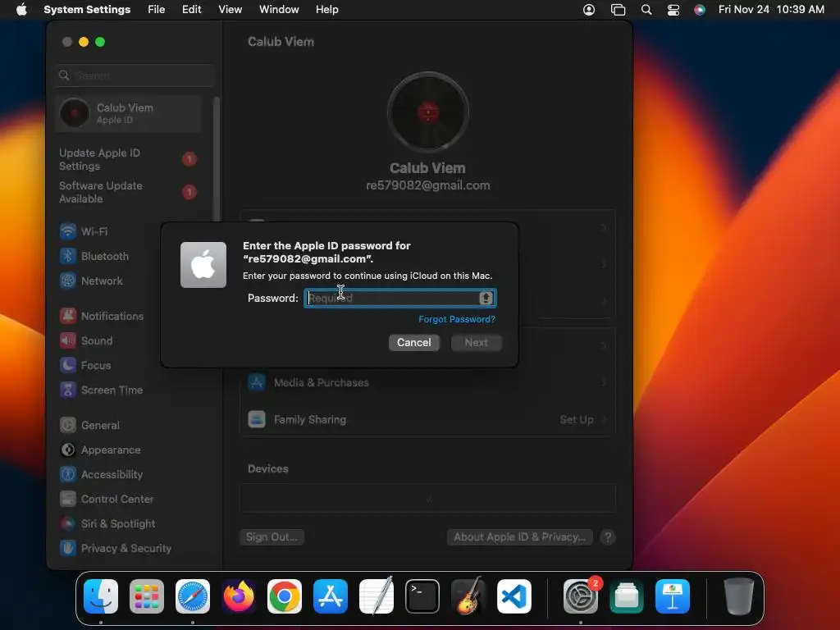Image resolution: width=840 pixels, height=630 pixels.
Task: Click System Settings icon in Dock
Action: point(581,596)
